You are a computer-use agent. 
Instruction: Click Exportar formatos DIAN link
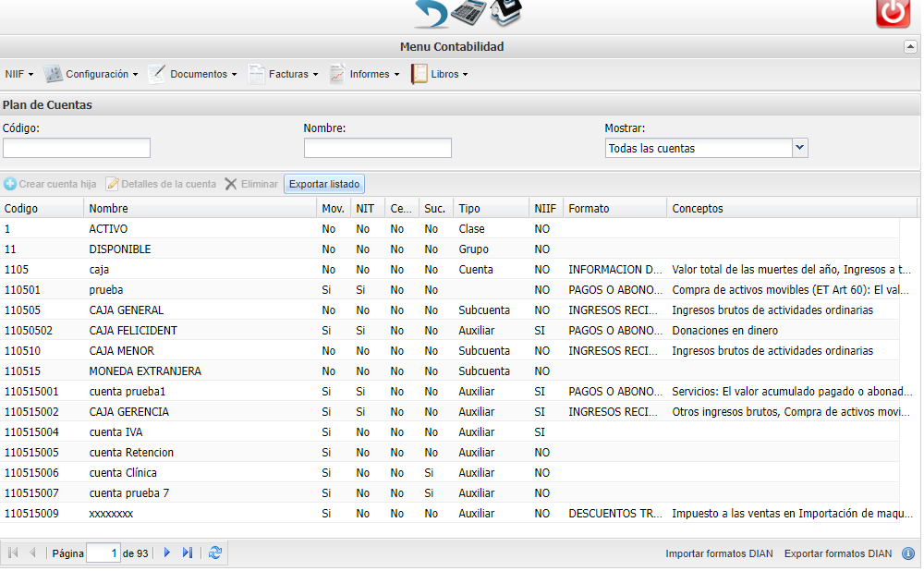tap(837, 553)
